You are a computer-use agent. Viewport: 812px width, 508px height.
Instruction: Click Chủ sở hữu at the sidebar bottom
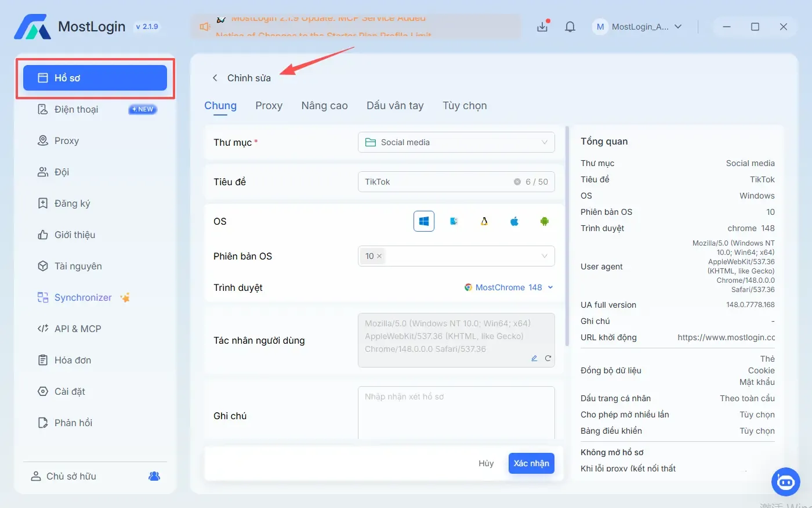(x=71, y=476)
